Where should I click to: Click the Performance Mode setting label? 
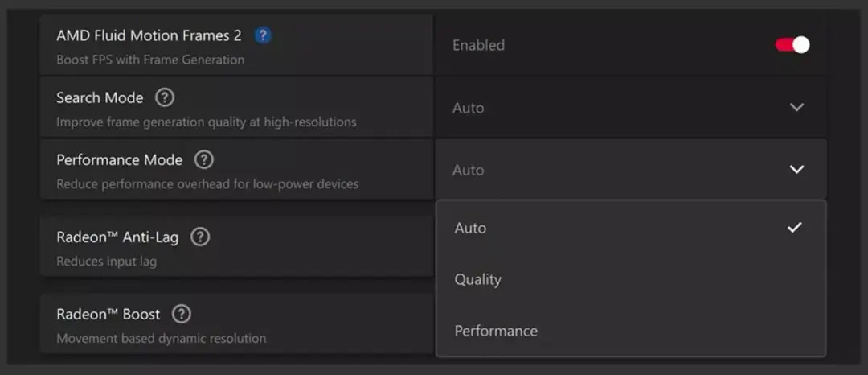(119, 160)
